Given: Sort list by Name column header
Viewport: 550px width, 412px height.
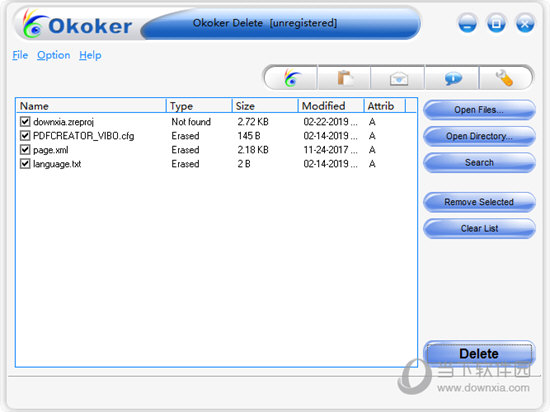Looking at the screenshot, I should [x=91, y=106].
